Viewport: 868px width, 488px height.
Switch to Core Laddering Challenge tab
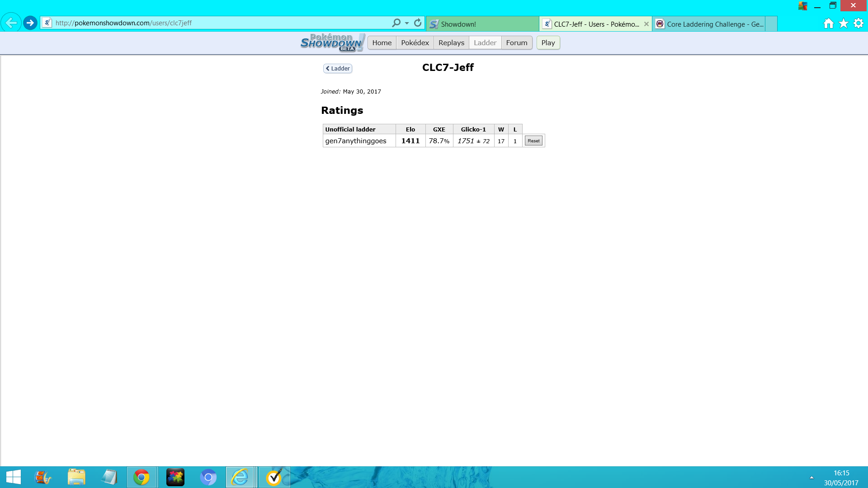coord(714,24)
